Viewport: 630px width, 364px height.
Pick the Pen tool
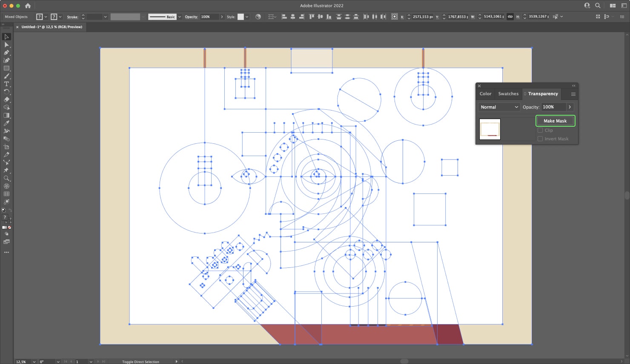point(6,53)
